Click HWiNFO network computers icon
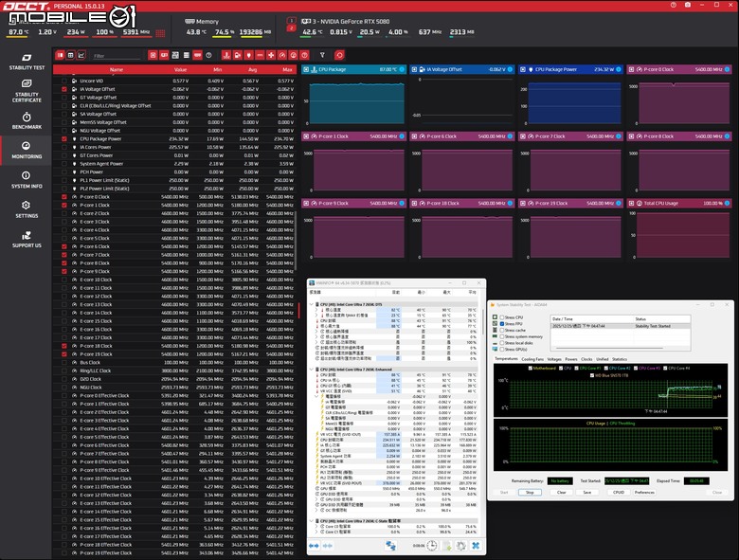The height and width of the screenshot is (560, 739). coord(390,546)
